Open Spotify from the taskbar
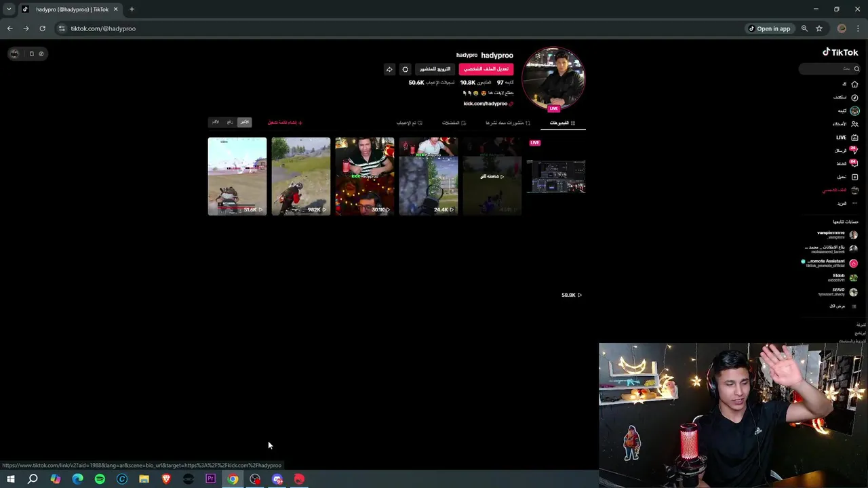868x488 pixels. coord(100,479)
